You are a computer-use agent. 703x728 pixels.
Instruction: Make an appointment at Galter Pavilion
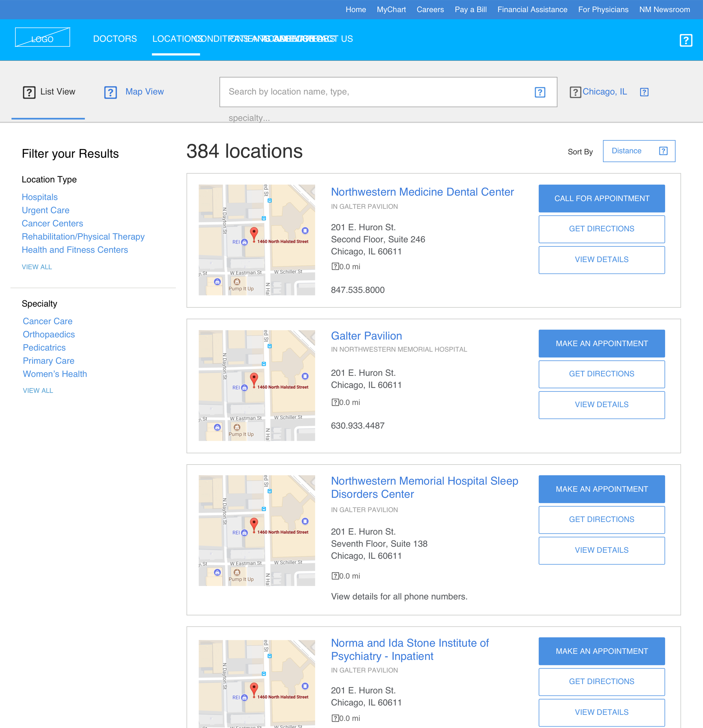point(602,344)
